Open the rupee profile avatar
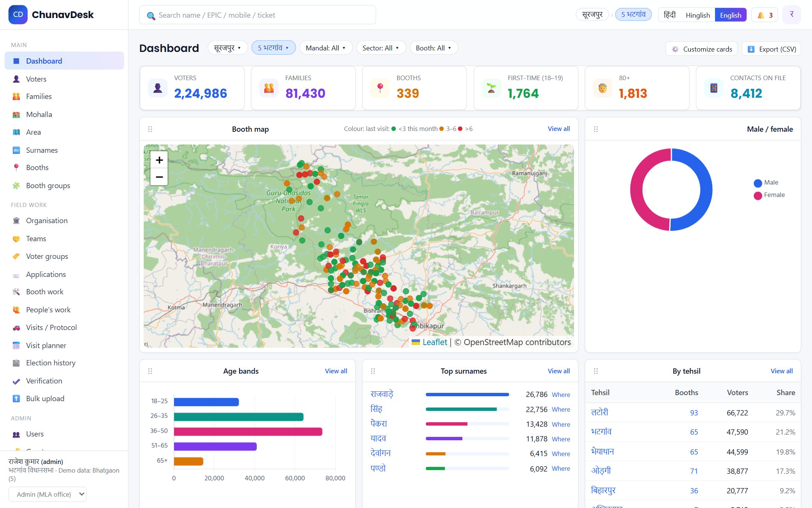This screenshot has height=508, width=812. coord(792,15)
